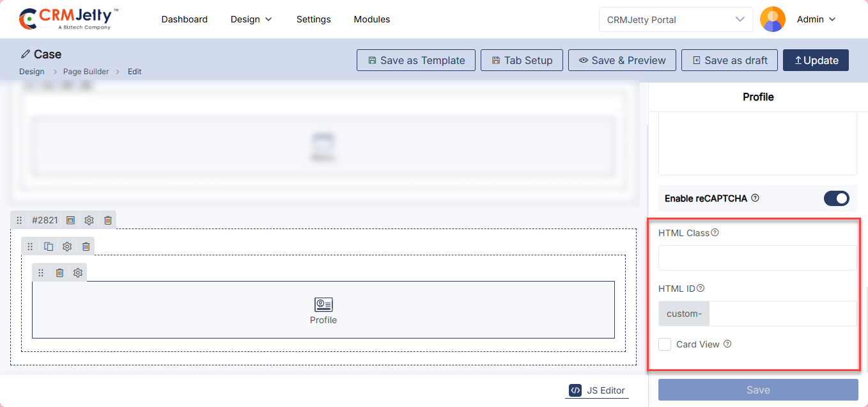Click the layout icon beside #2821
The width and height of the screenshot is (868, 407).
pos(70,220)
